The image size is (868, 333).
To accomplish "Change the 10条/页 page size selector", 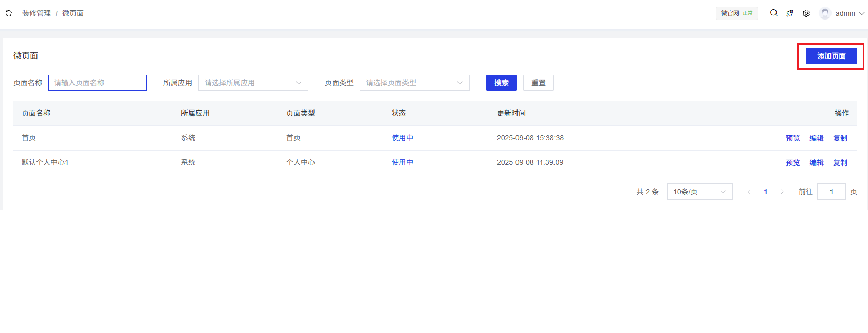I will [699, 192].
